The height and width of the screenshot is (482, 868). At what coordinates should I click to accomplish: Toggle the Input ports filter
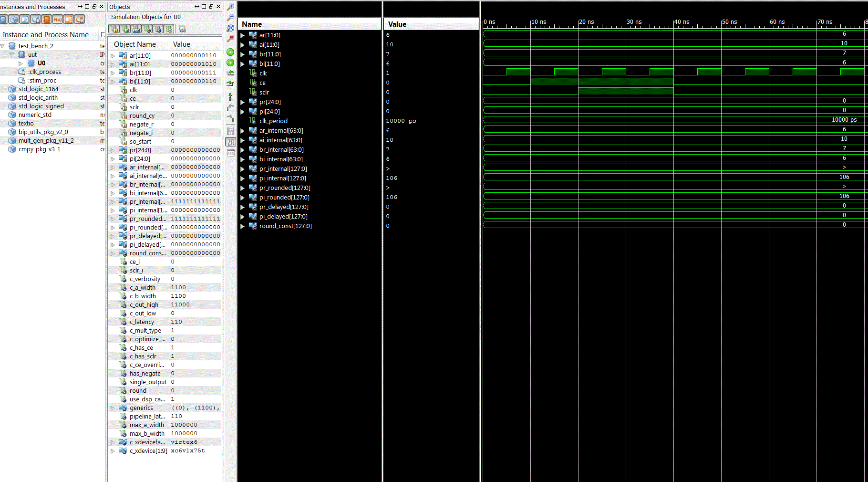point(114,29)
